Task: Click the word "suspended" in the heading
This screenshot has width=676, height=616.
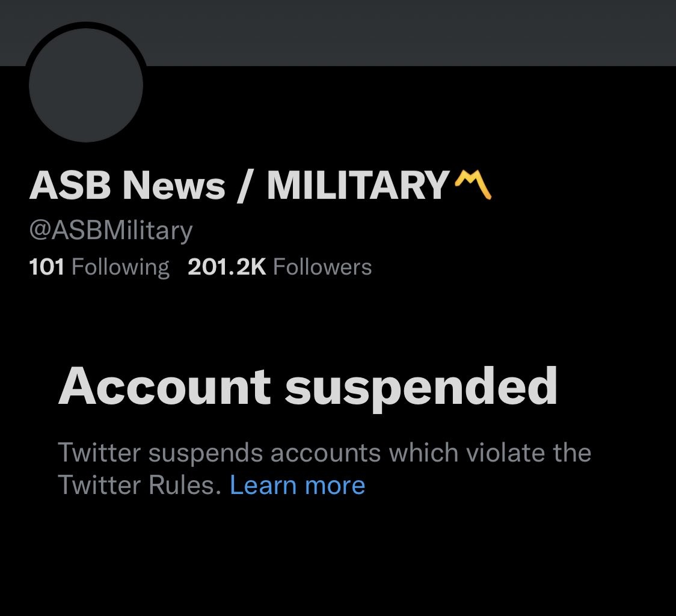Action: [421, 386]
